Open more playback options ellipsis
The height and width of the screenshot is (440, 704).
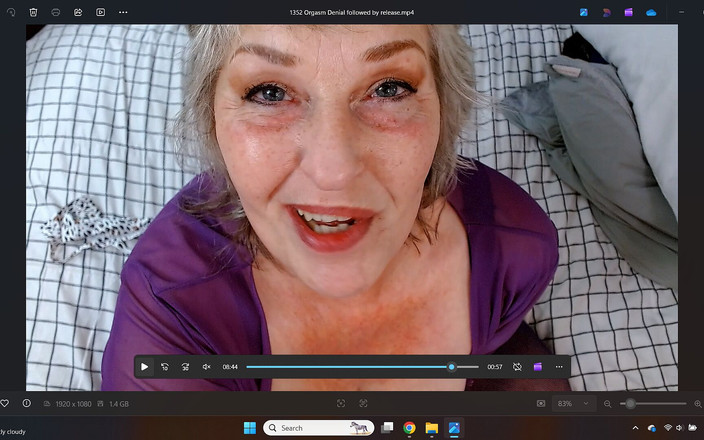[559, 367]
